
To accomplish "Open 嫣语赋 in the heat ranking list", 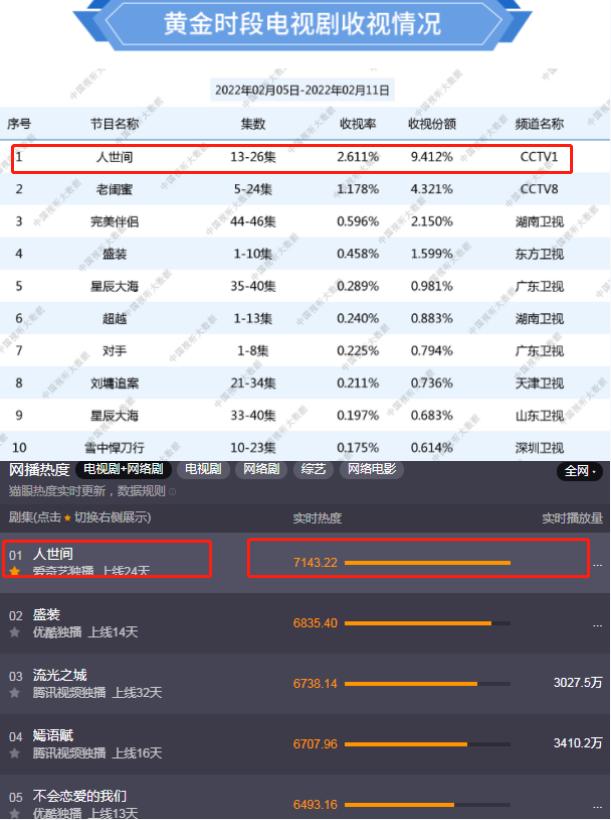I will point(53,736).
